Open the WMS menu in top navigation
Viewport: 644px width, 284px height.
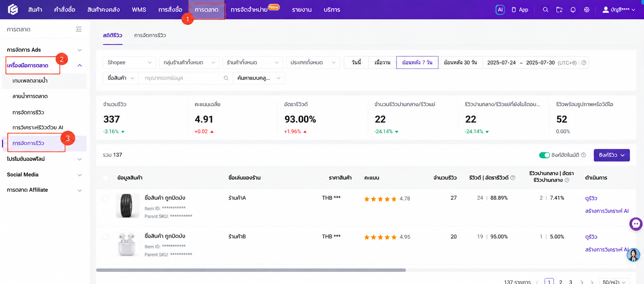[x=139, y=10]
